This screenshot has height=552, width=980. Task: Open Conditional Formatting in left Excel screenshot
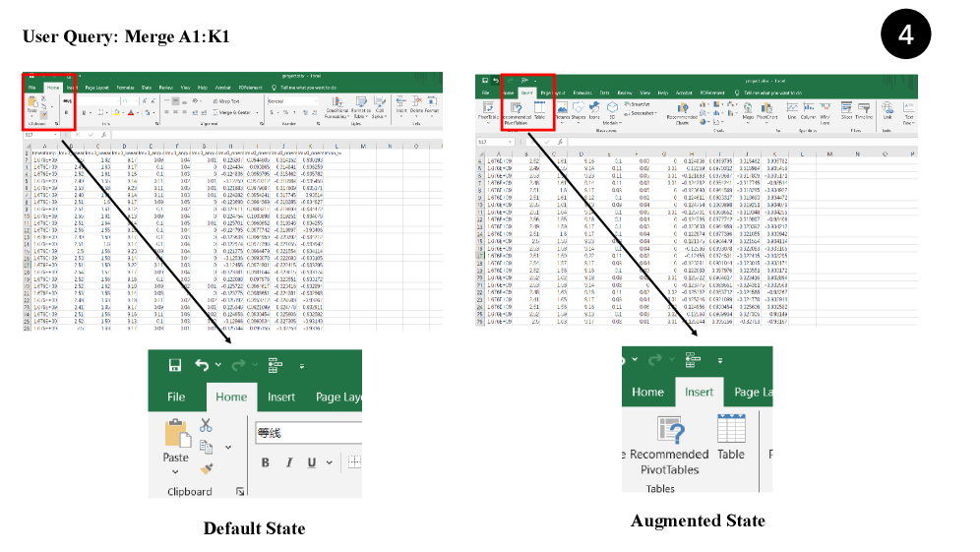pos(337,107)
